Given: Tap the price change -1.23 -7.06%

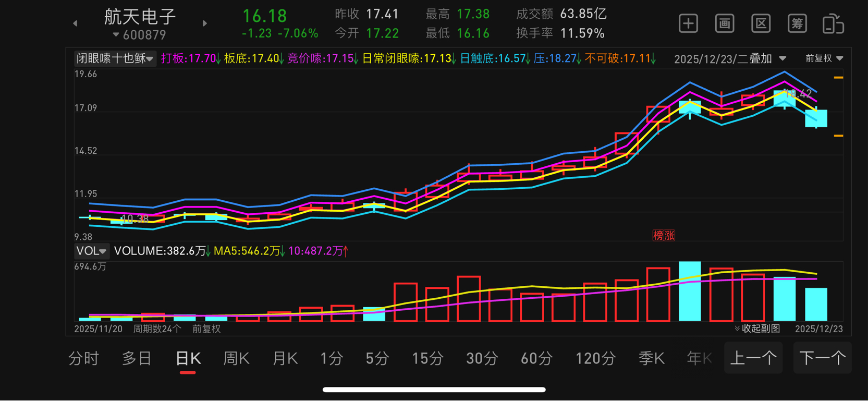Looking at the screenshot, I should pos(280,34).
